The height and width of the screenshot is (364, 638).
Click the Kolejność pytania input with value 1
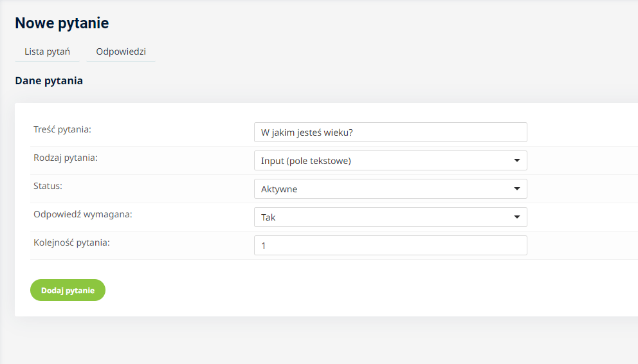(x=390, y=246)
